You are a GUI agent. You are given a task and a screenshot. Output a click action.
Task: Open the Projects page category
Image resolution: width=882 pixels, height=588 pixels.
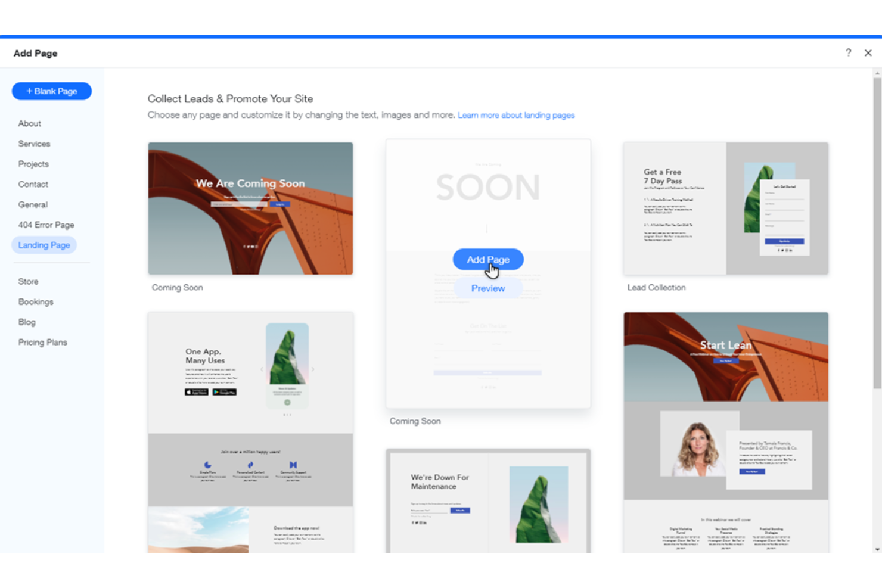tap(33, 164)
